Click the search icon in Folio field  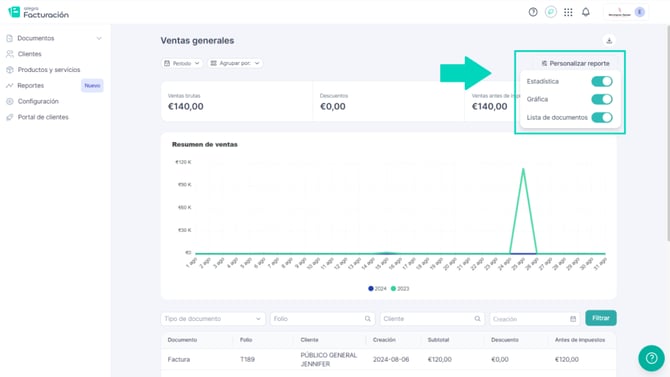point(367,319)
